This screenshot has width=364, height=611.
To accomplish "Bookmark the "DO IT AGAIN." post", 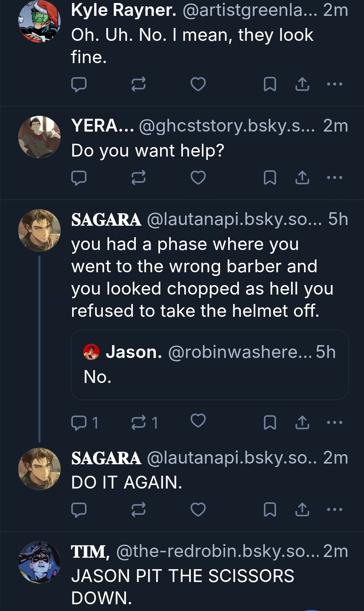I will point(270,509).
